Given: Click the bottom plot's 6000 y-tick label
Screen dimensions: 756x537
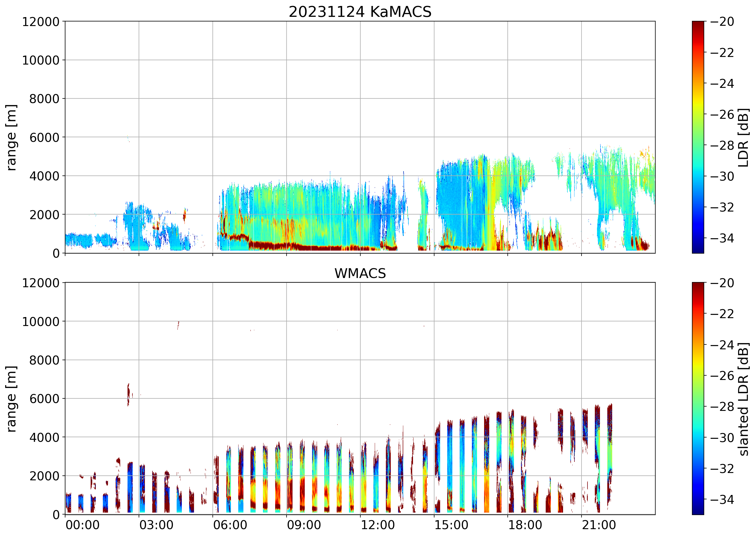Looking at the screenshot, I should click(44, 399).
